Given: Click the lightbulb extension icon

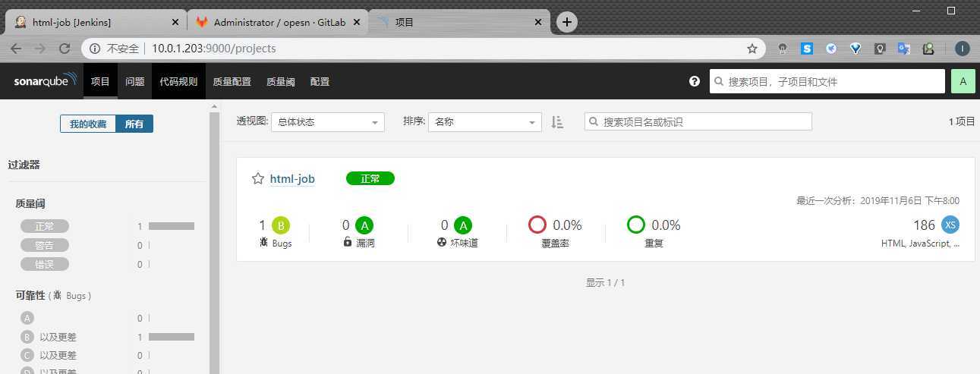Looking at the screenshot, I should (x=880, y=49).
